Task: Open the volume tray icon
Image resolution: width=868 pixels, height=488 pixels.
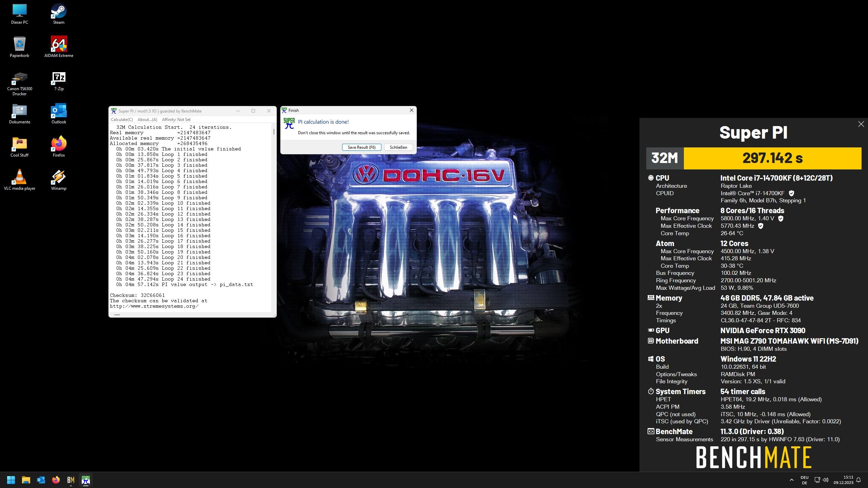Action: (826, 480)
